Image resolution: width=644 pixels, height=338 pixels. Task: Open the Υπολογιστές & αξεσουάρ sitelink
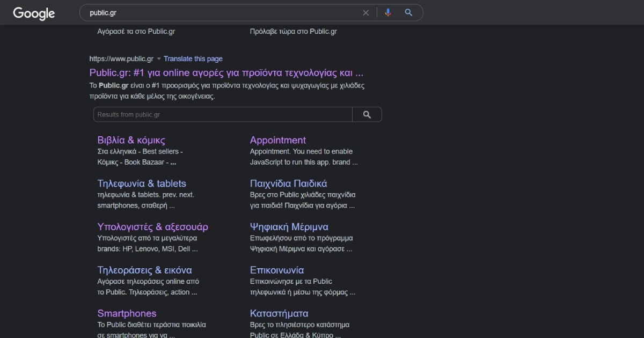pos(152,226)
